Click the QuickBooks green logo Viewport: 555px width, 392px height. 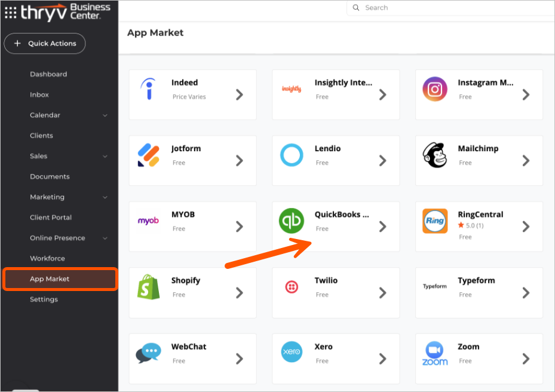coord(292,220)
